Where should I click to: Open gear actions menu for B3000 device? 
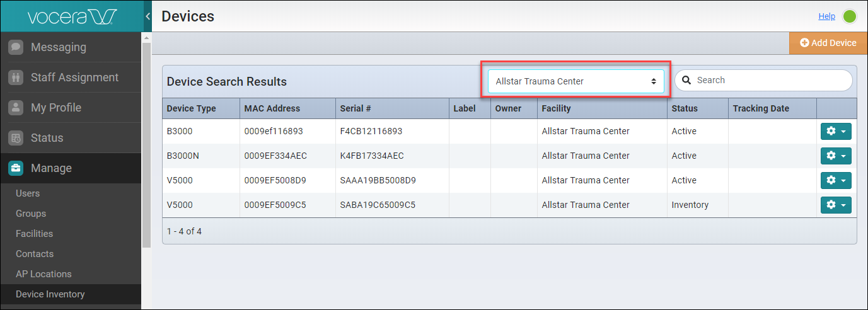pos(836,131)
